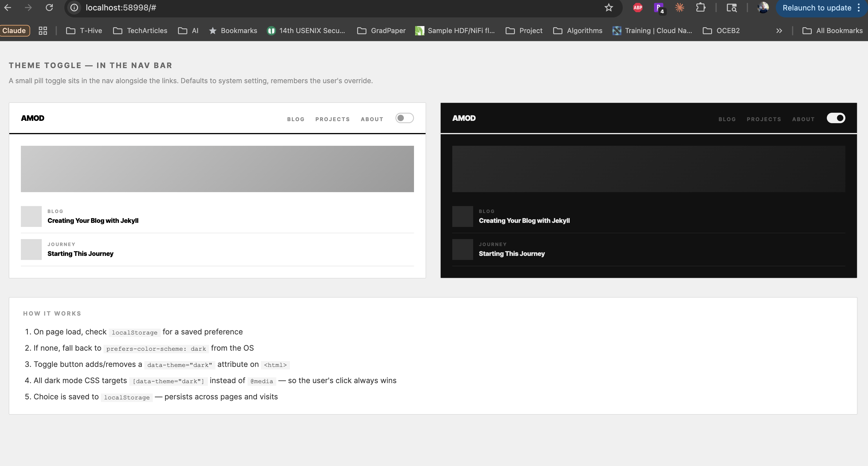Image resolution: width=868 pixels, height=466 pixels.
Task: Select ABOUT in the dark preview nav
Action: coord(803,119)
